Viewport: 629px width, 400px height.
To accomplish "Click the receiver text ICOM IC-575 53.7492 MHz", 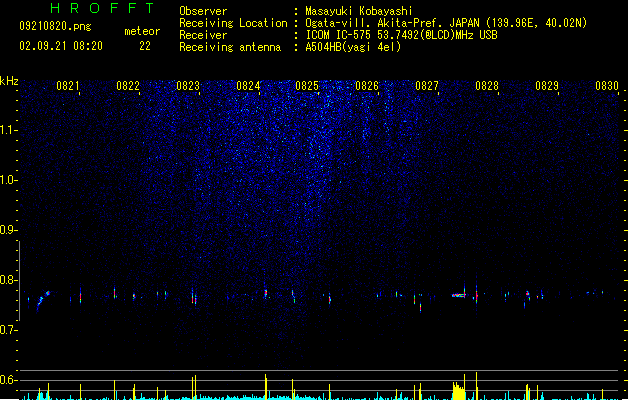I will coord(401,35).
